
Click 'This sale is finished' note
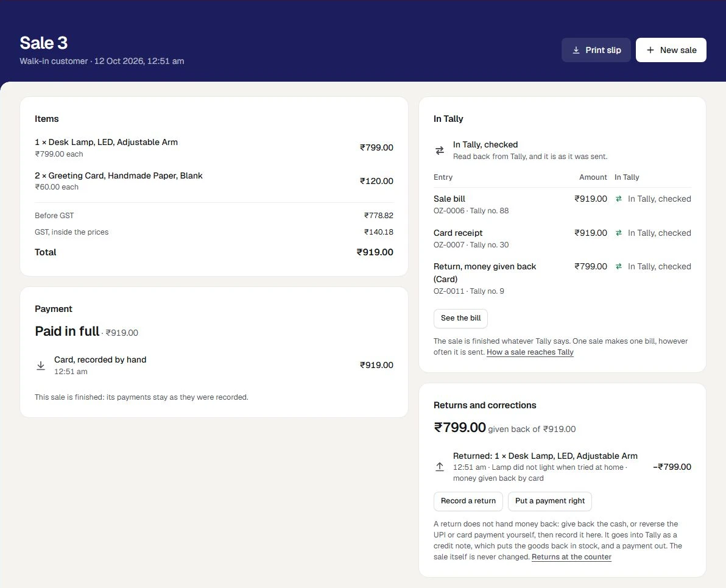coord(141,397)
